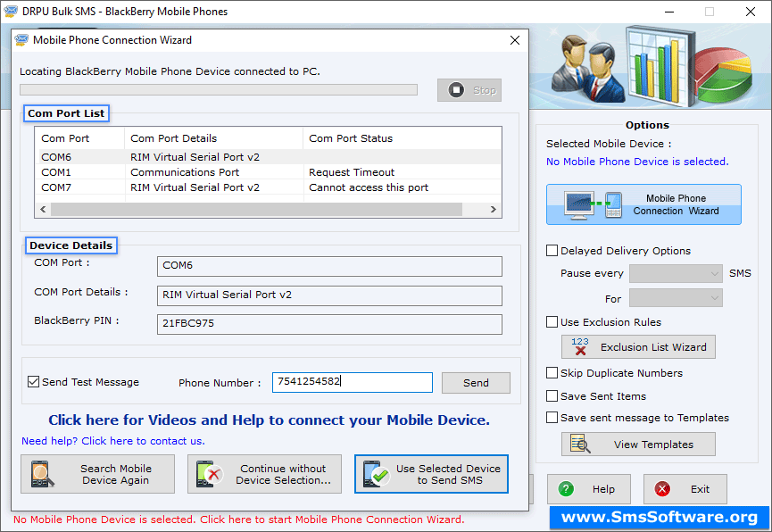Open Mobile Phone Connection Wizard in Options
Image resolution: width=772 pixels, height=532 pixels.
(643, 204)
